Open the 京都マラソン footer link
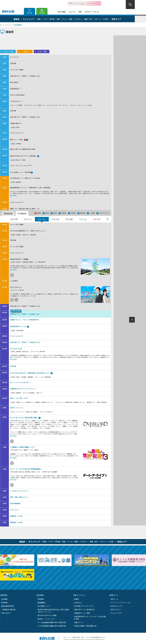This screenshot has width=146, height=644. 79,622
